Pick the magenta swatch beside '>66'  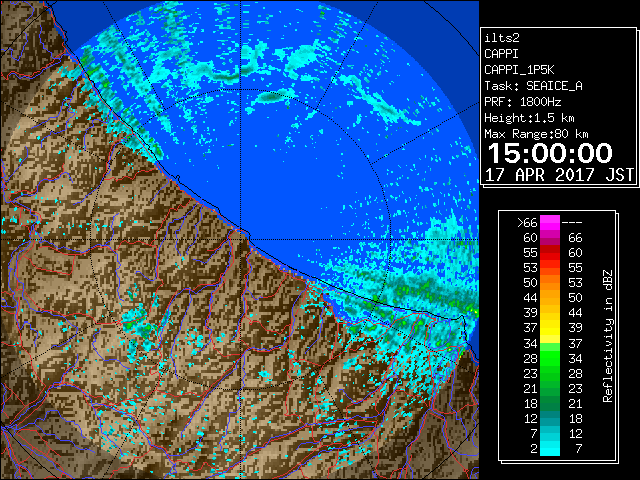pos(550,223)
